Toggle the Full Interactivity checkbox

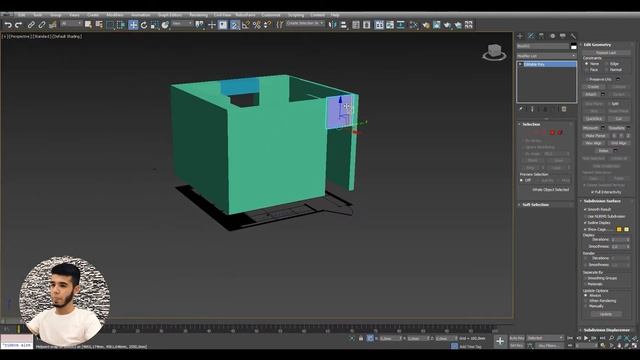[592, 192]
